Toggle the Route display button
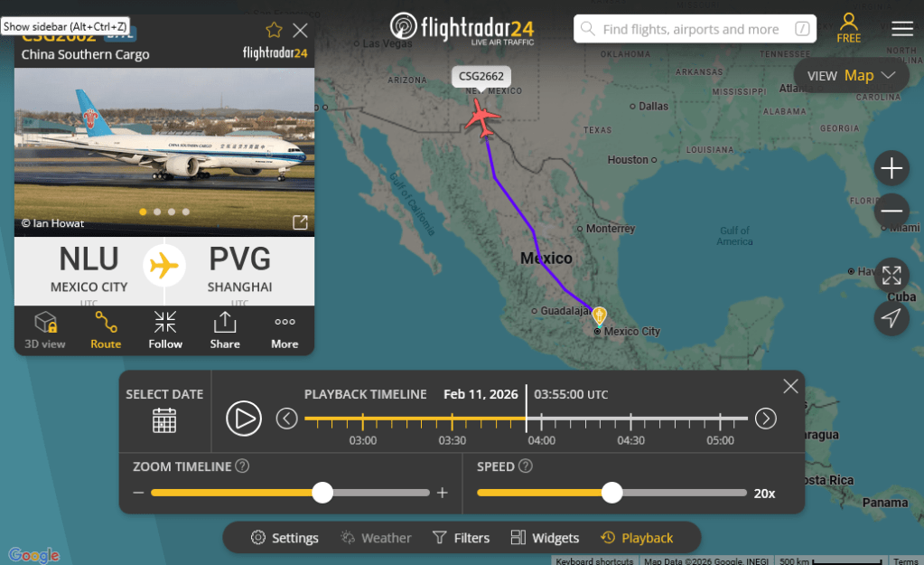The height and width of the screenshot is (565, 924). [106, 330]
